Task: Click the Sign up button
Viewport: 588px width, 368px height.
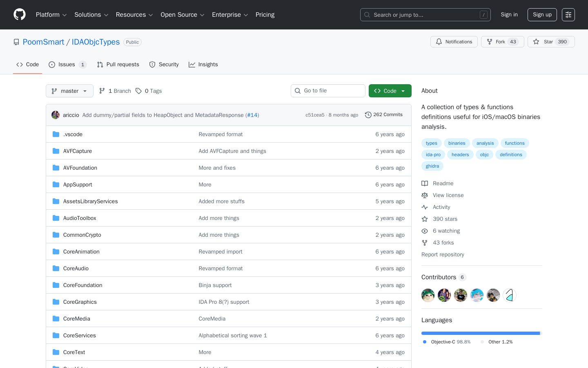Action: [542, 15]
